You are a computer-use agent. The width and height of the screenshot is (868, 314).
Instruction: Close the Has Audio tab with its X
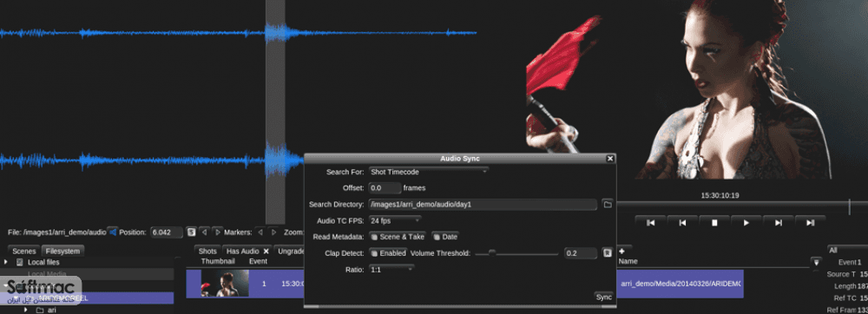tap(266, 251)
